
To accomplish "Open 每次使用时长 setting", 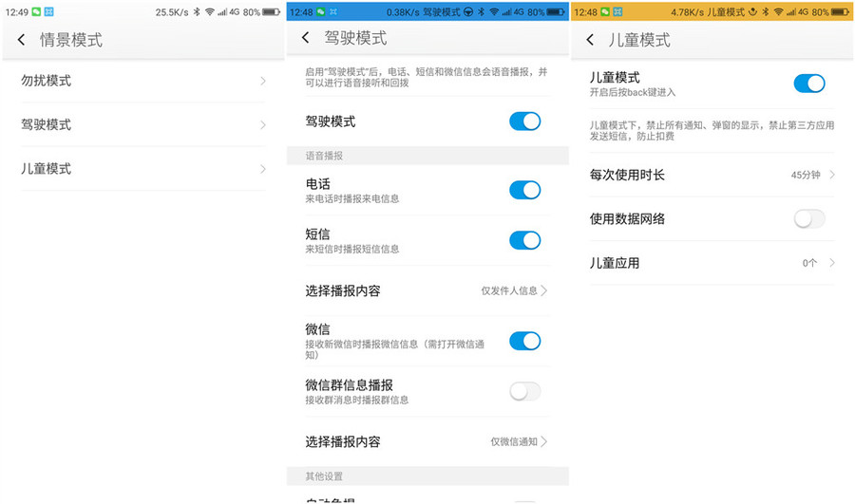I will pos(712,175).
